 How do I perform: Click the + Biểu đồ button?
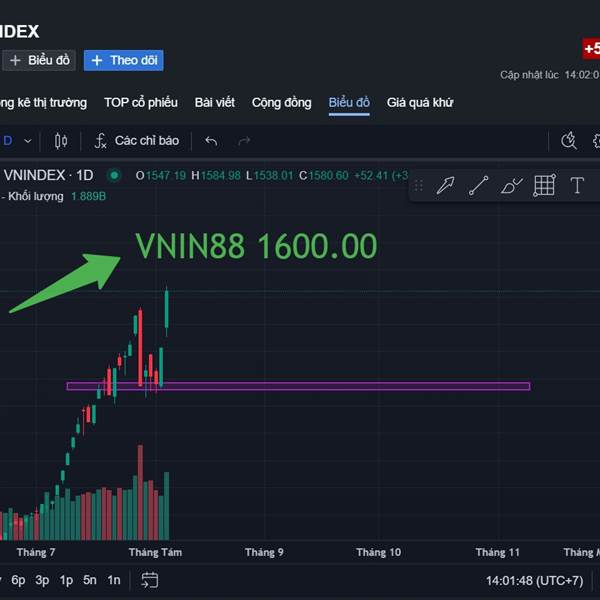(x=39, y=60)
